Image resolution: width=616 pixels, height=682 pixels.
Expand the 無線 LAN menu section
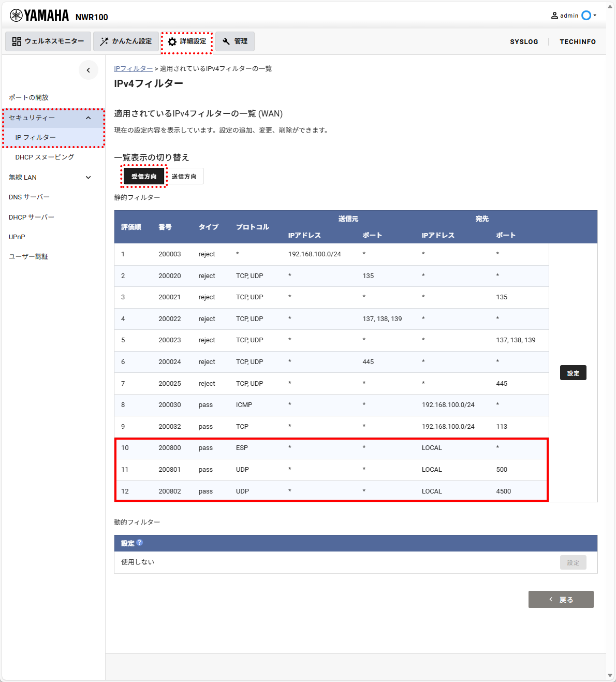pyautogui.click(x=51, y=177)
